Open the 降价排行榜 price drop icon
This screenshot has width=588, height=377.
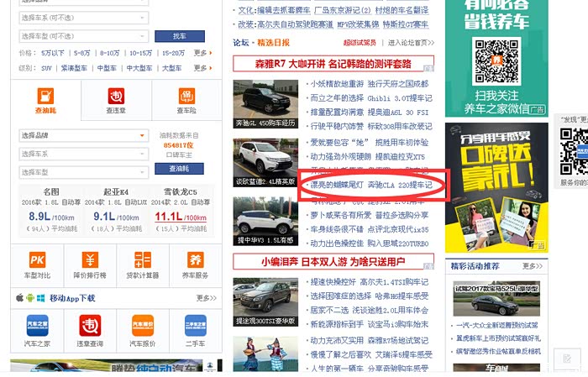pyautogui.click(x=90, y=259)
